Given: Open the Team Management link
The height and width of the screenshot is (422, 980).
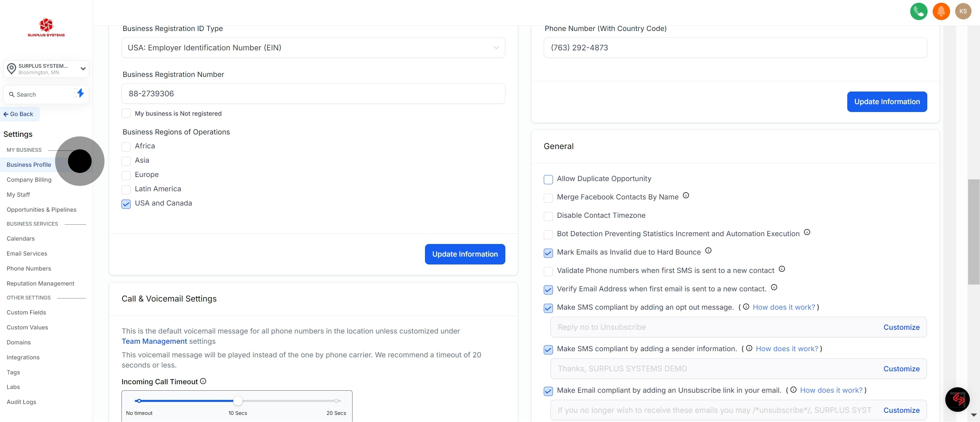Looking at the screenshot, I should click(x=154, y=341).
